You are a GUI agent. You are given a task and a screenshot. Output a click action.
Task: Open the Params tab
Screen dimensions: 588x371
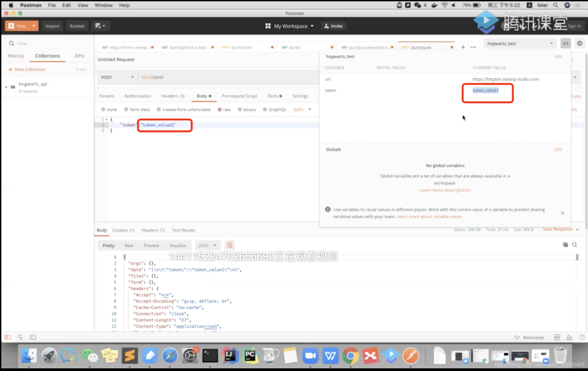(x=107, y=96)
